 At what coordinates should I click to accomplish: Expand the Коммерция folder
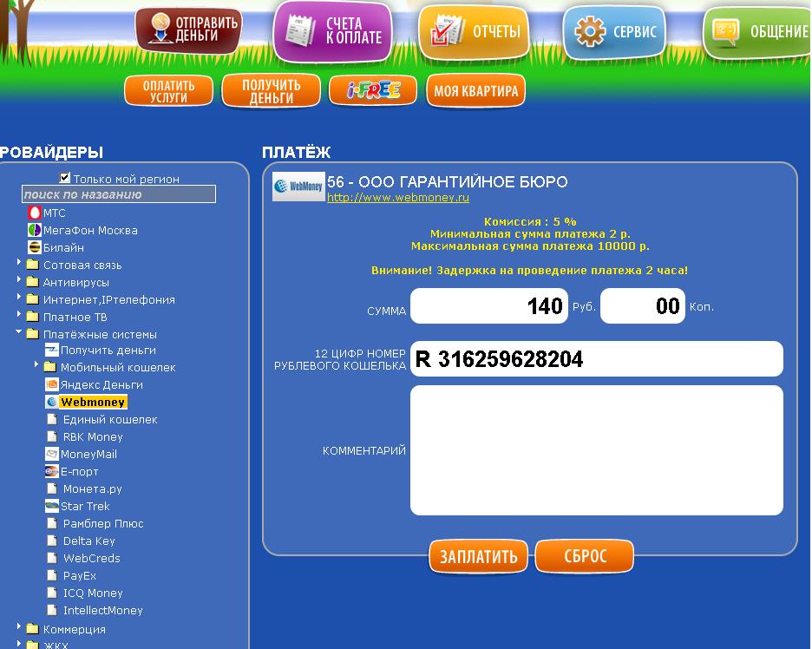click(18, 626)
